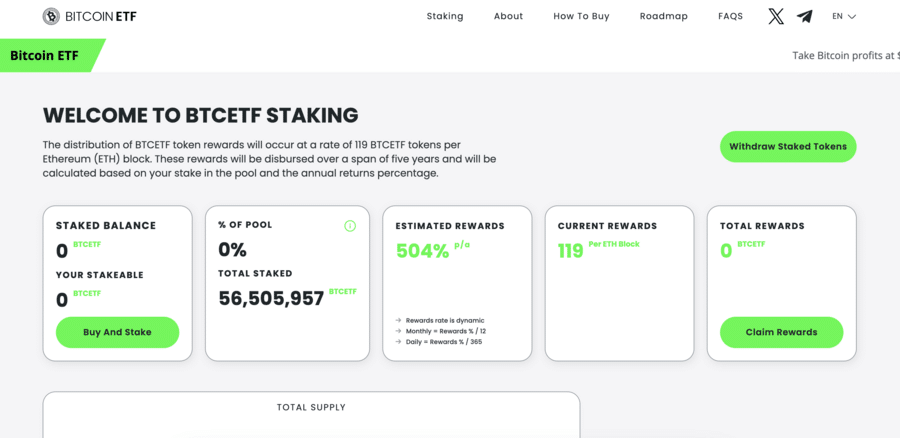Screen dimensions: 900x438
Task: Open the Telegram social link
Action: 805,17
